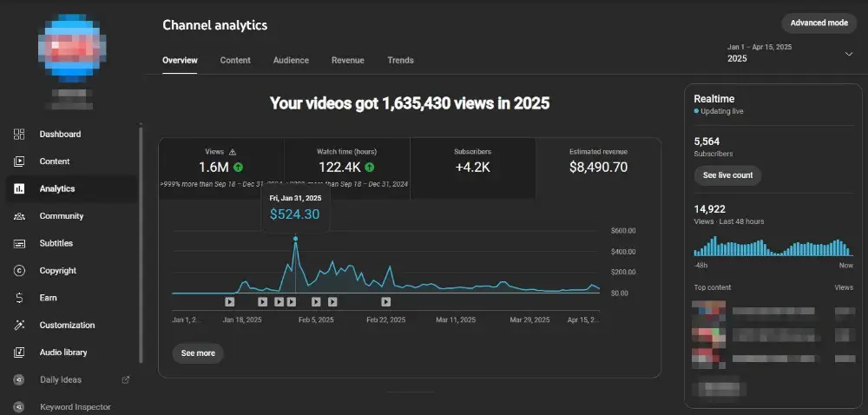
Task: Select the Watch time (hours) metric card
Action: [347, 168]
